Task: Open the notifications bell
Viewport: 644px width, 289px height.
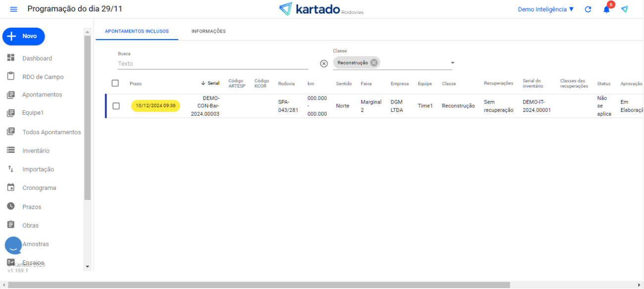Action: (x=606, y=9)
